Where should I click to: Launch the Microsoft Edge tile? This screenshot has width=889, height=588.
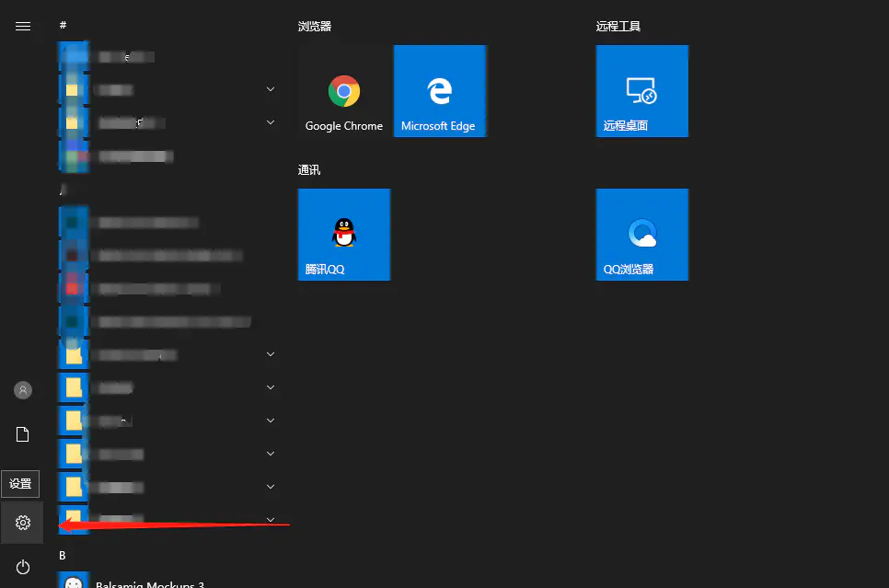pos(440,91)
